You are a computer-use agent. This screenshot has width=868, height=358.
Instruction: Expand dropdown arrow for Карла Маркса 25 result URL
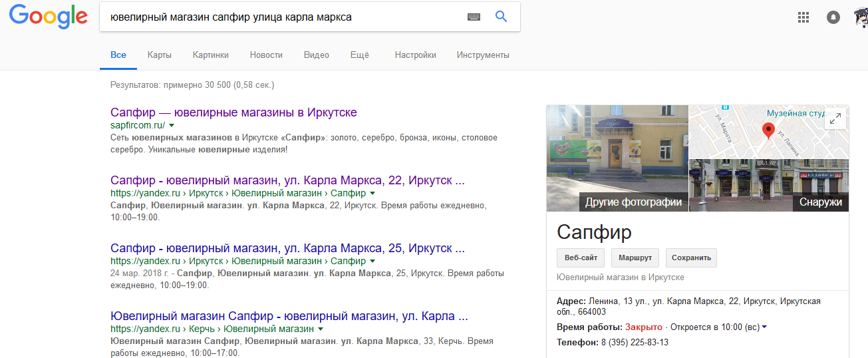click(x=372, y=261)
